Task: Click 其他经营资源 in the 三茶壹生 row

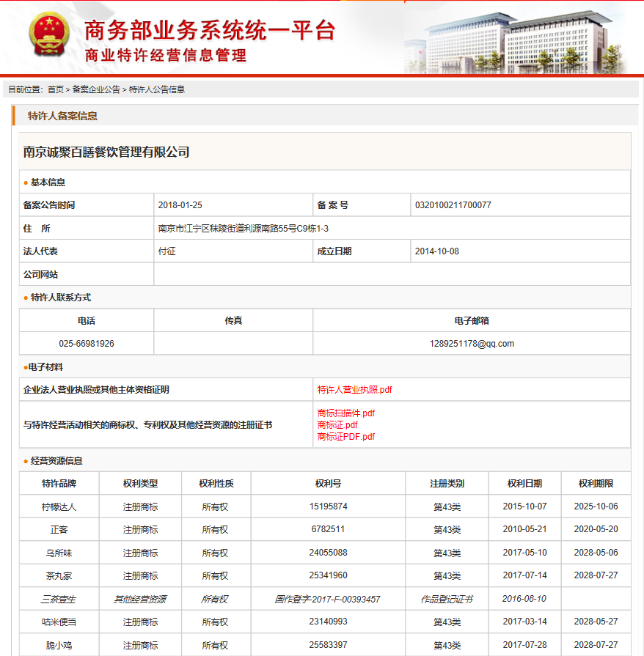Action: [x=140, y=600]
